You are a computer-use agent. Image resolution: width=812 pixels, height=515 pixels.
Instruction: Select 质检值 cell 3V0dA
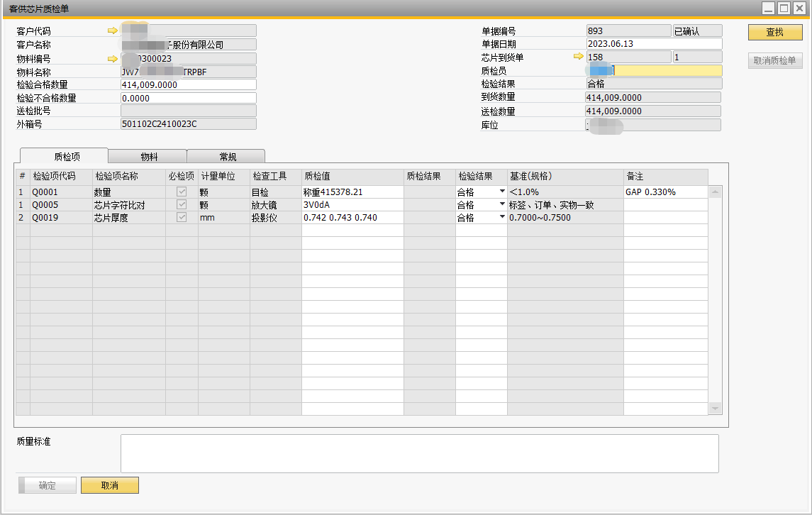tap(352, 205)
